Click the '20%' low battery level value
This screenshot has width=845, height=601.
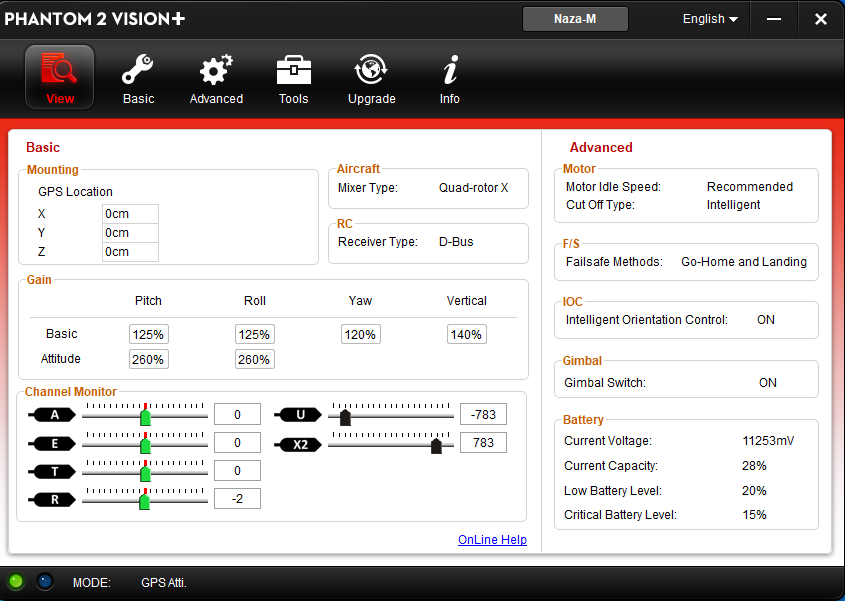click(x=754, y=491)
